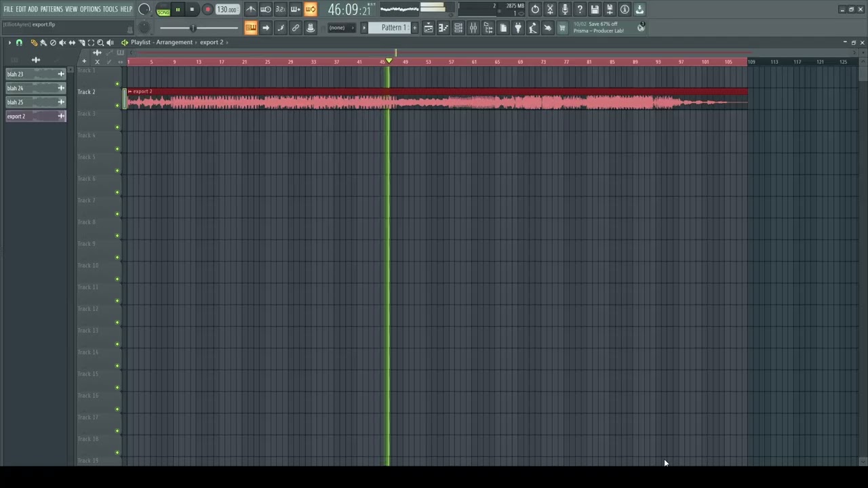Toggle playlist snap magnet icon

(19, 43)
